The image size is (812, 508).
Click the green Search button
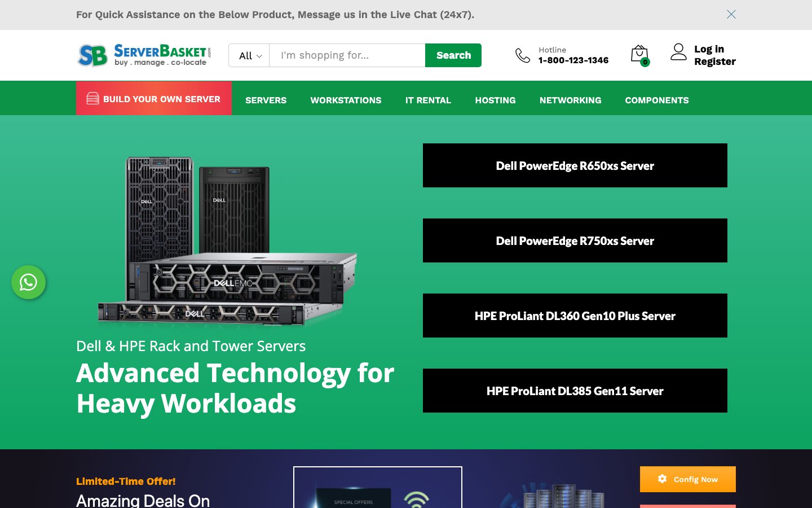[453, 55]
